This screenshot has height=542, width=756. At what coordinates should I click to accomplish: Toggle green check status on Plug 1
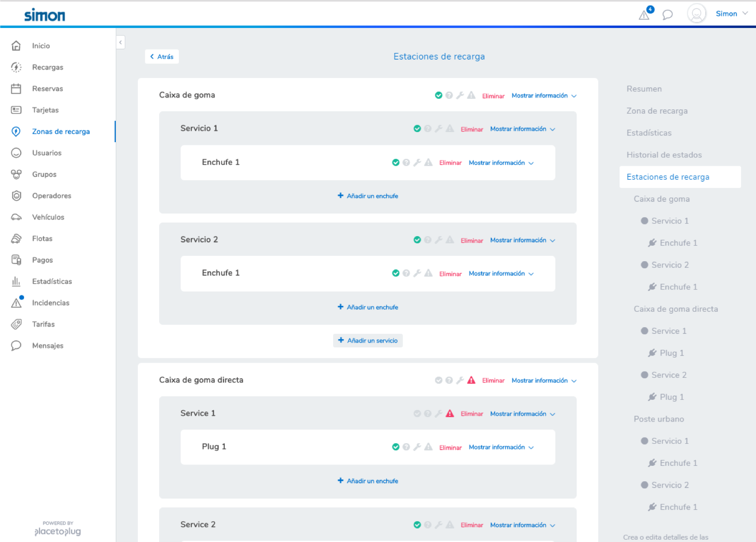tap(395, 447)
